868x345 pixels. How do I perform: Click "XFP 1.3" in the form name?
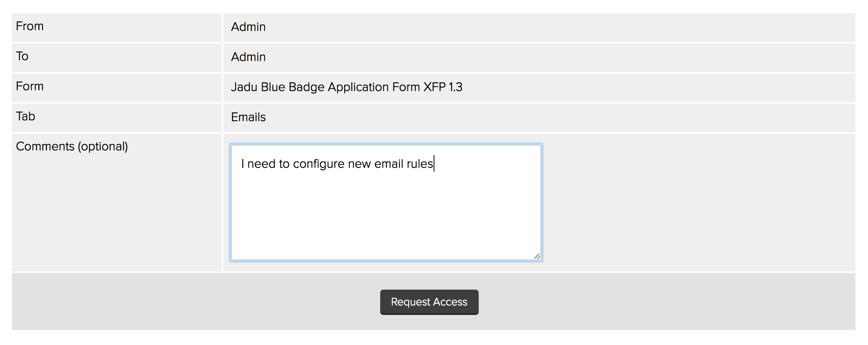click(443, 87)
